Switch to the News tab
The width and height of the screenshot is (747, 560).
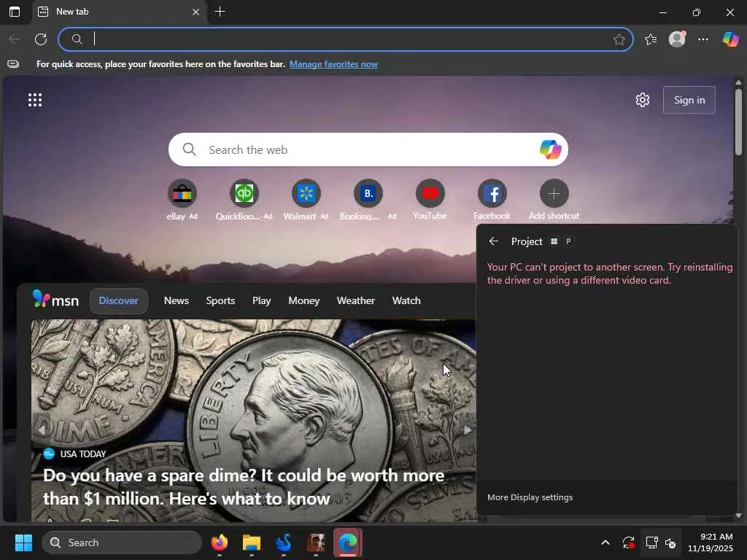(177, 301)
